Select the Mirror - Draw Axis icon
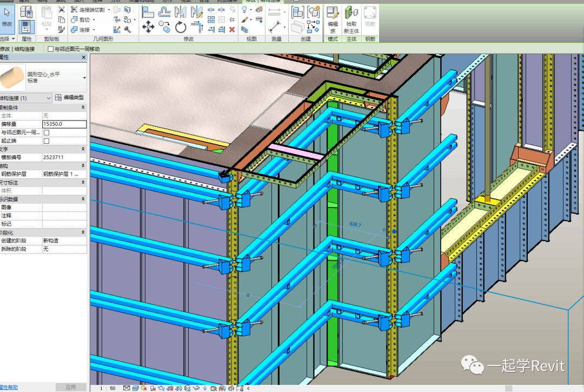Screen dimensions: 584x392 pyautogui.click(x=197, y=12)
